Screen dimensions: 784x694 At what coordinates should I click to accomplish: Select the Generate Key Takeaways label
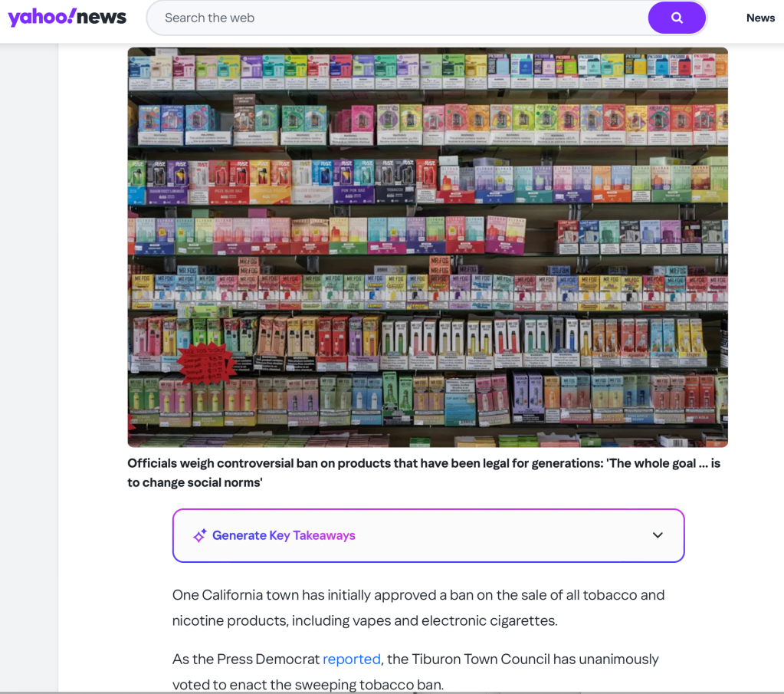284,535
